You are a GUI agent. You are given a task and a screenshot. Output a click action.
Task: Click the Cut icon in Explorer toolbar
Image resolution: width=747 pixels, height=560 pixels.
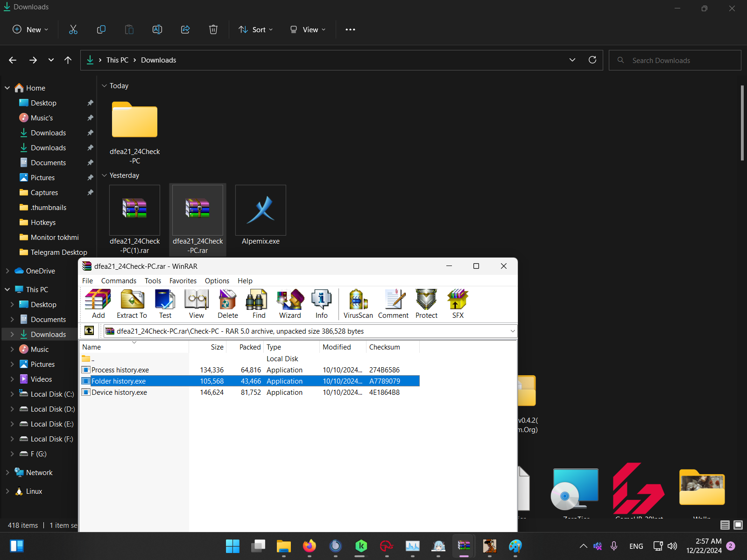pyautogui.click(x=73, y=29)
